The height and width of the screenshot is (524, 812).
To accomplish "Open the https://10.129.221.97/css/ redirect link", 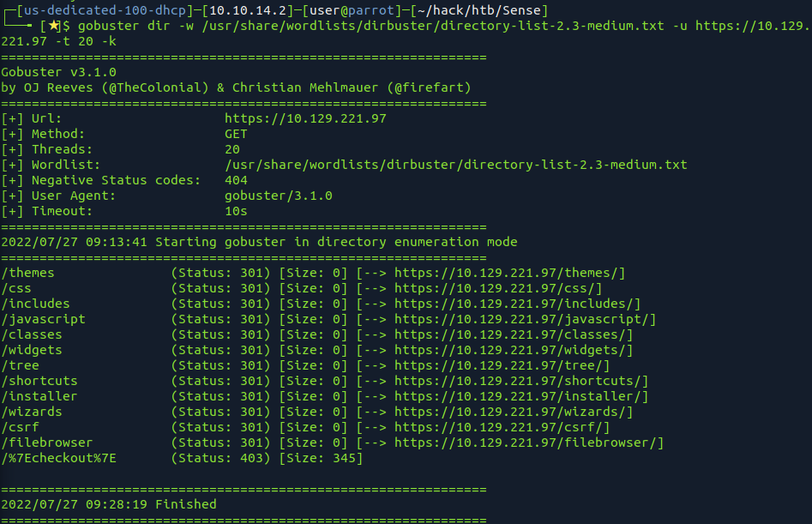I will click(x=495, y=288).
